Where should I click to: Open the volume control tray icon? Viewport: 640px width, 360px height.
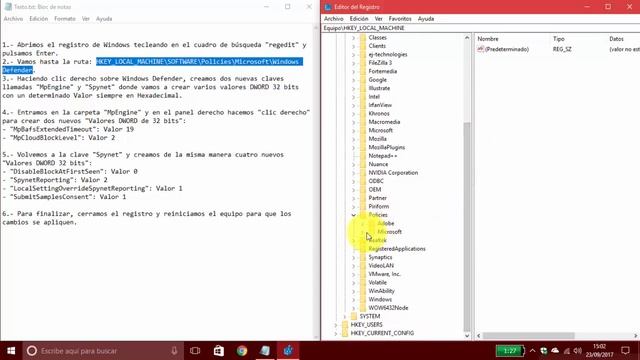(x=577, y=351)
